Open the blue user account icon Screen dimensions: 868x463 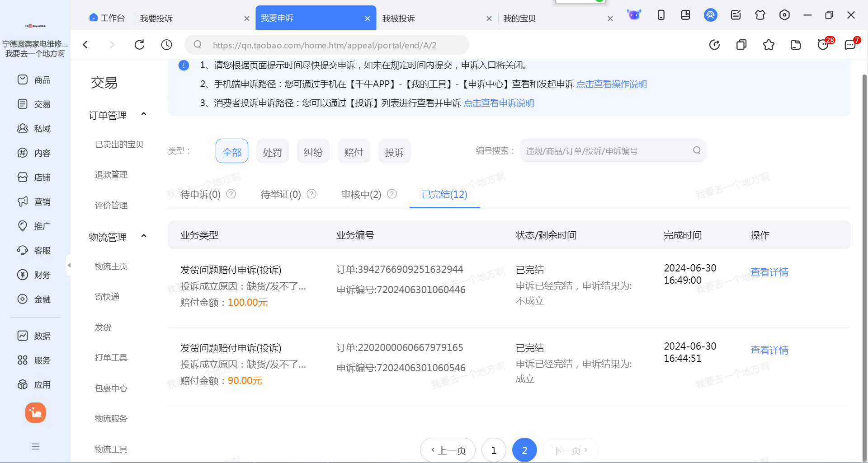pos(711,15)
